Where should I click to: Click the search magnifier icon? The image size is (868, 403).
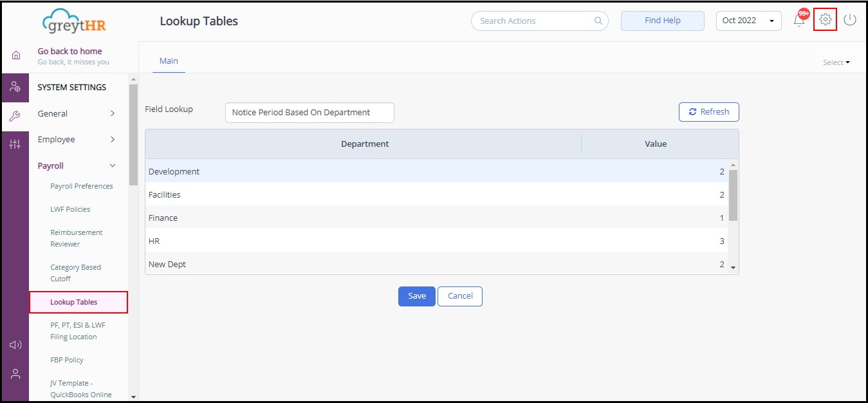[x=598, y=21]
